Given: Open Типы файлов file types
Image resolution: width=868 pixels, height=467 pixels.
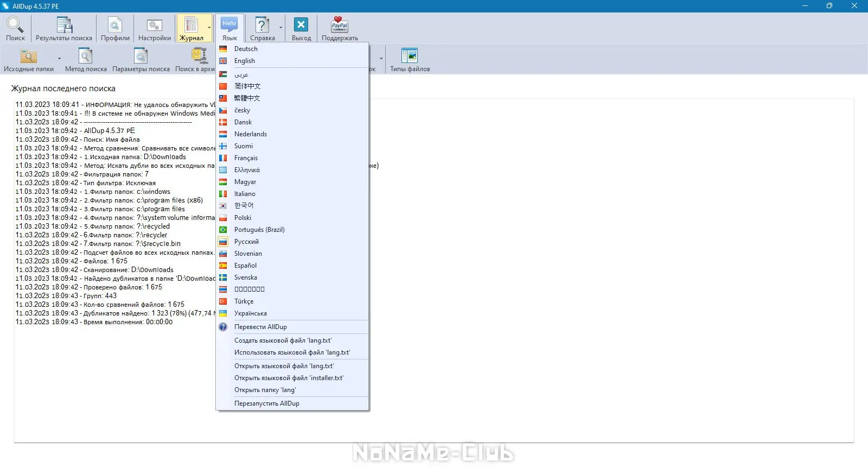Looking at the screenshot, I should [x=410, y=60].
